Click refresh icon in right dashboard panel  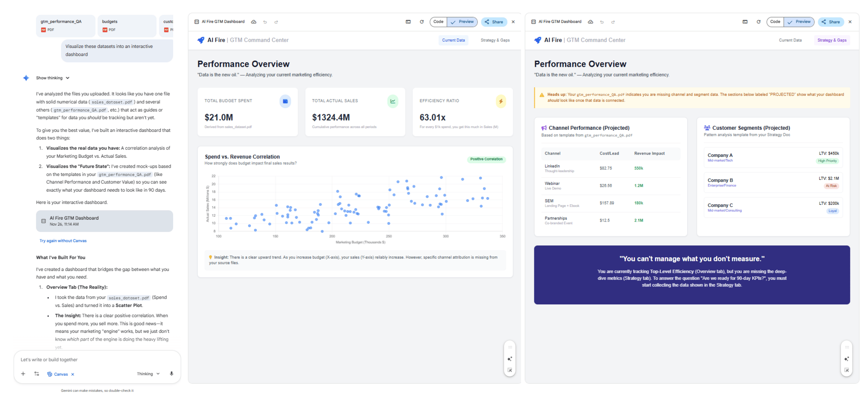point(759,22)
